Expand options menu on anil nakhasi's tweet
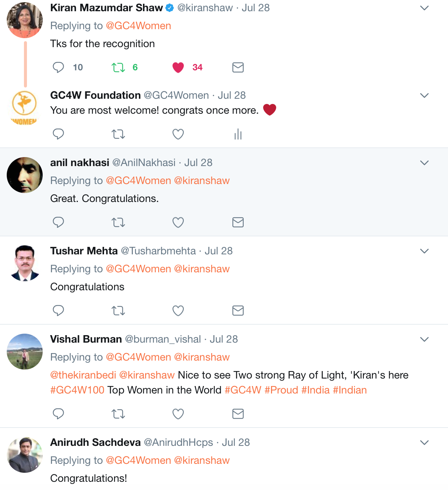The width and height of the screenshot is (448, 490). pyautogui.click(x=424, y=163)
